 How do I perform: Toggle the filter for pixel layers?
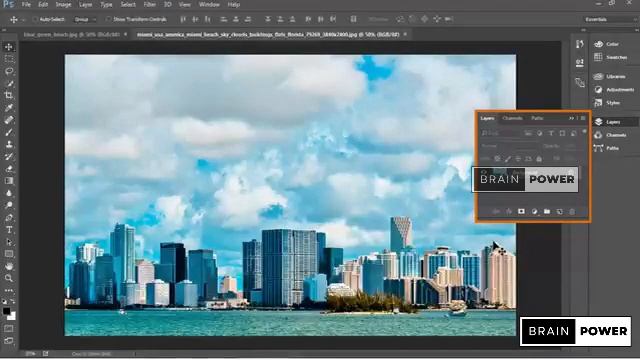click(528, 133)
